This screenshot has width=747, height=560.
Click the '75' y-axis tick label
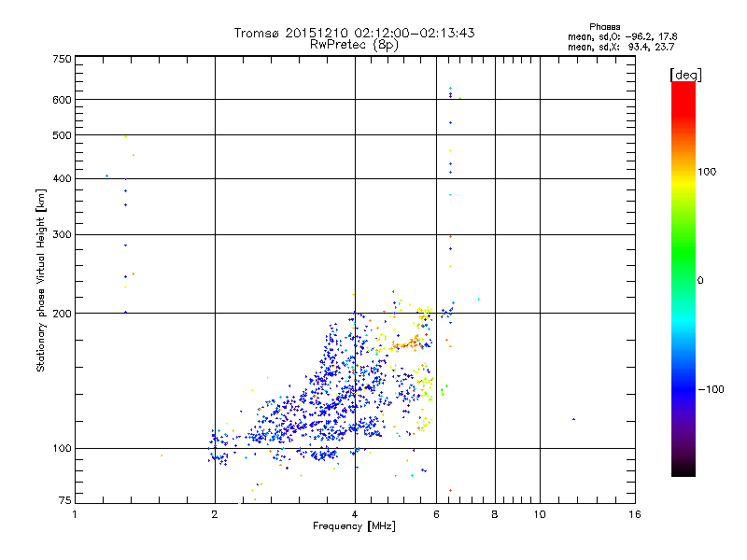65,500
